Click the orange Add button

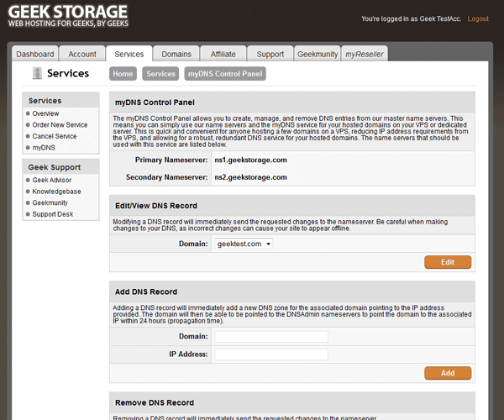448,373
